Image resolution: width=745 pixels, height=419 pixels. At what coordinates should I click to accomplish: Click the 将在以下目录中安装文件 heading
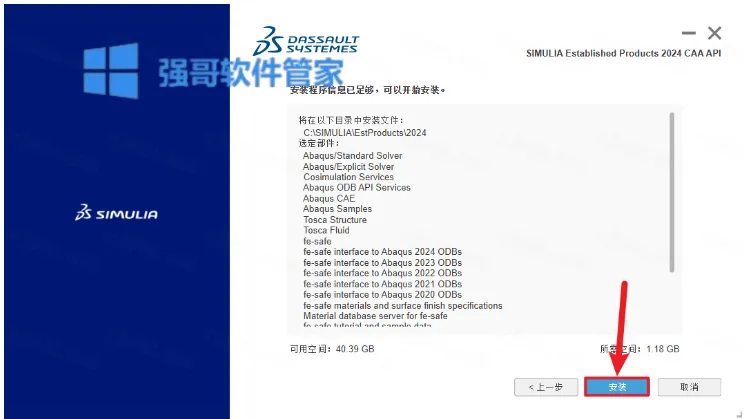pos(351,120)
